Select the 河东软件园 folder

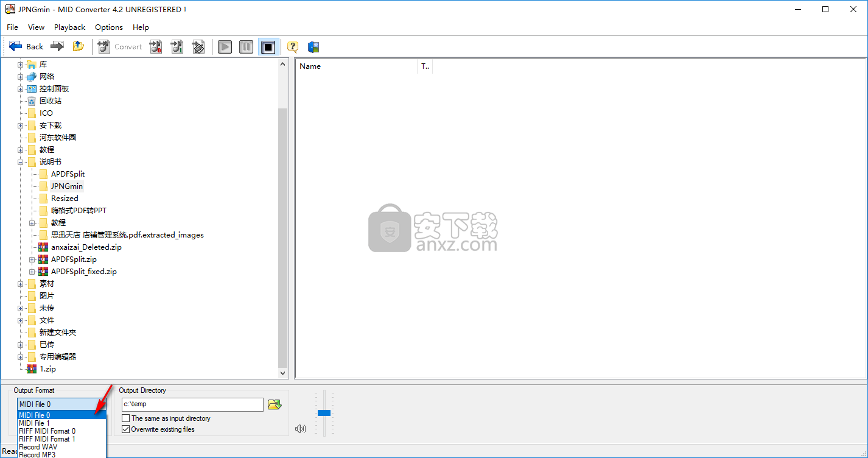pyautogui.click(x=58, y=138)
